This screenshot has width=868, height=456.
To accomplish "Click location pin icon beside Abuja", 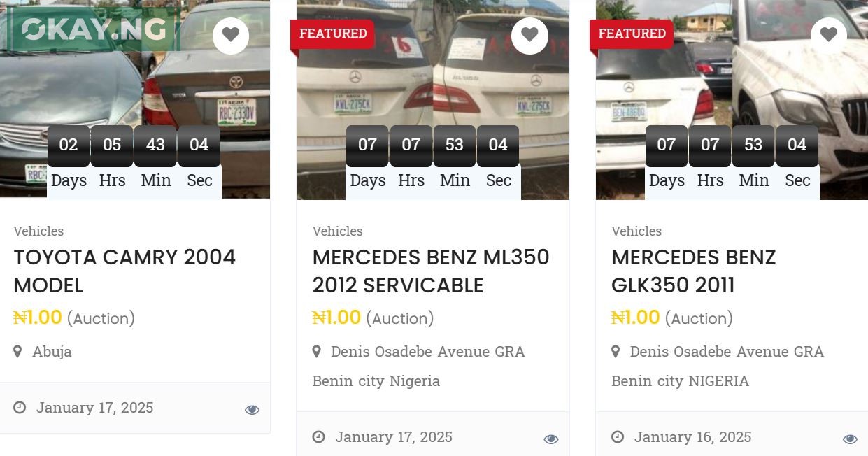I will click(x=17, y=351).
